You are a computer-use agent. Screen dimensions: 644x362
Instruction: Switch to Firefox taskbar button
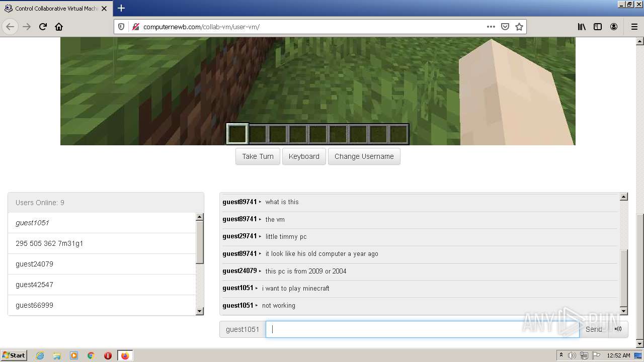pos(125,355)
